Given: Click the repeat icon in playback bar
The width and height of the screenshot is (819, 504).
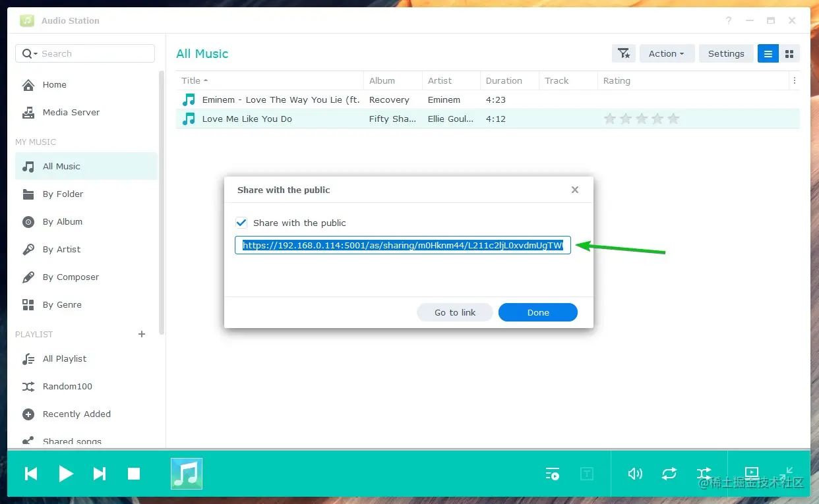Looking at the screenshot, I should [x=669, y=474].
